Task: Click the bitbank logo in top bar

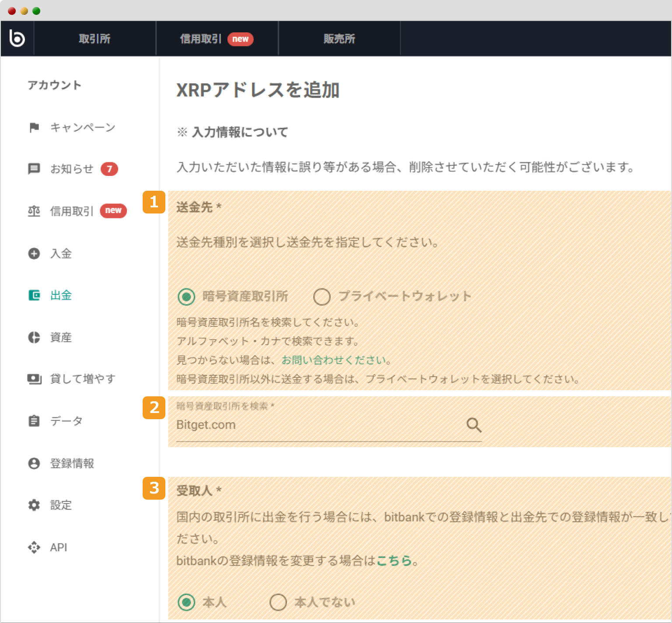Action: click(x=17, y=38)
